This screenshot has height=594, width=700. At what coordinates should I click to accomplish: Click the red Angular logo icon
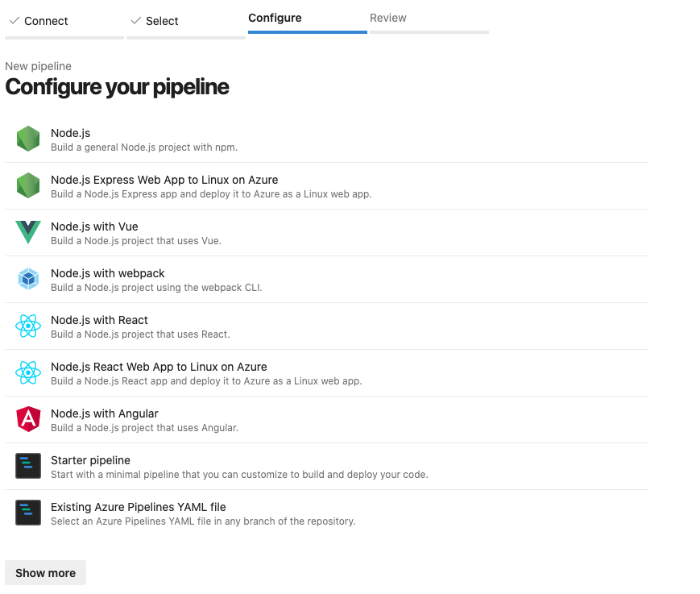[x=28, y=420]
